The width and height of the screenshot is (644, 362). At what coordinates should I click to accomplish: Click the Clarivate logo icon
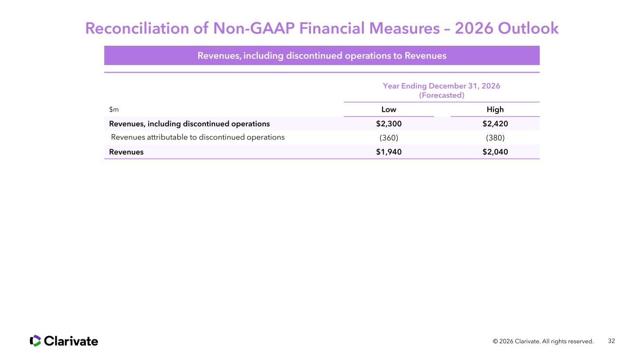[x=35, y=341]
